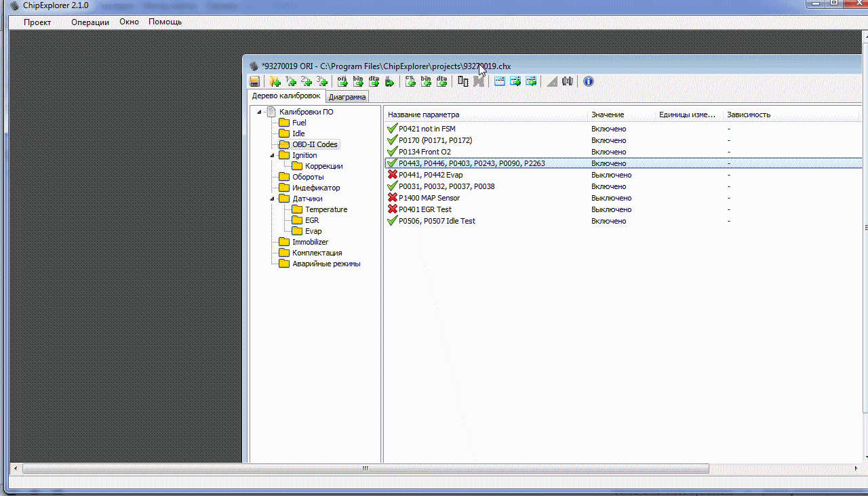868x496 pixels.
Task: Click the 'ori' export toolbar icon
Action: [342, 81]
